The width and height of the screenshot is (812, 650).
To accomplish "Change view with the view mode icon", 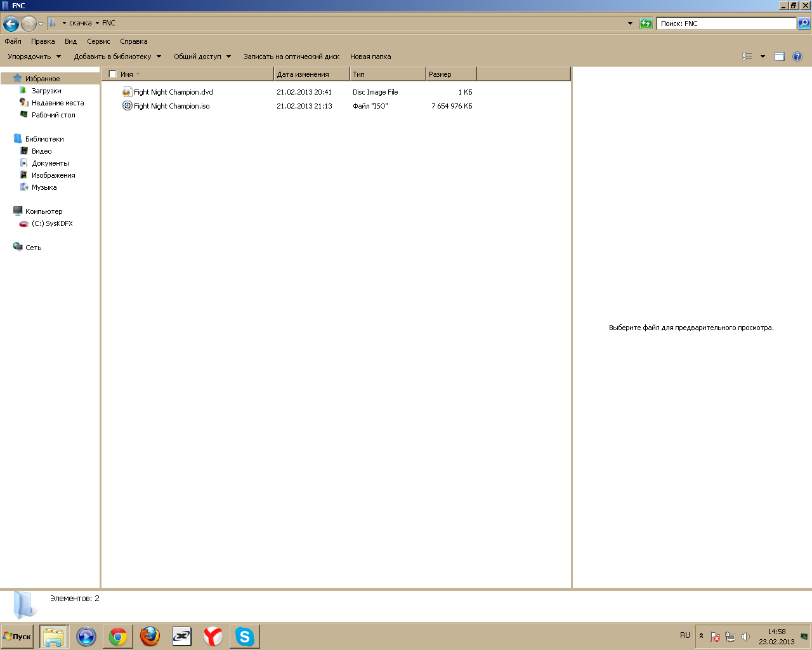I will tap(747, 56).
